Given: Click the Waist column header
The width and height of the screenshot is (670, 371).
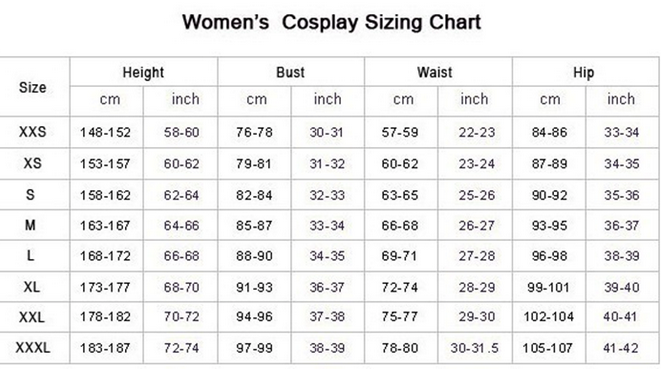Looking at the screenshot, I should pyautogui.click(x=435, y=72).
